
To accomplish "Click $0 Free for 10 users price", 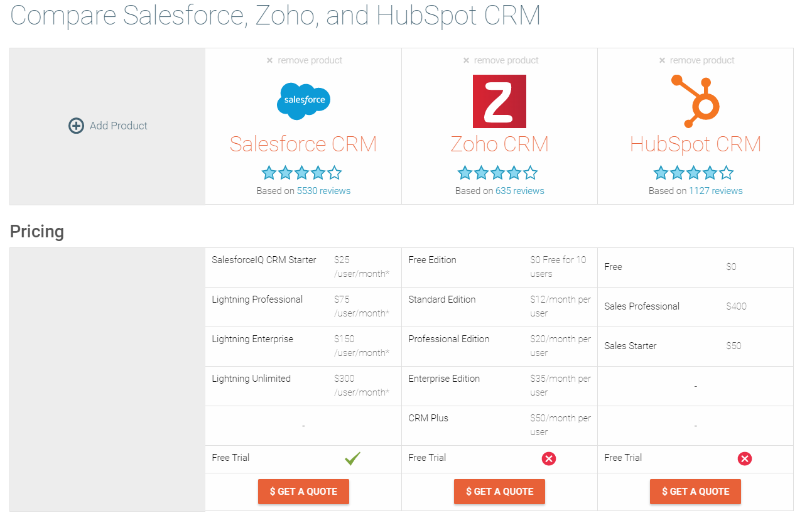I will click(x=558, y=267).
